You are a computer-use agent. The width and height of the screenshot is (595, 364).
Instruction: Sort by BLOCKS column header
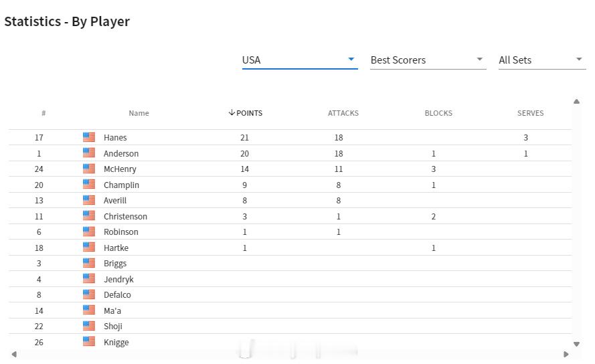(438, 113)
